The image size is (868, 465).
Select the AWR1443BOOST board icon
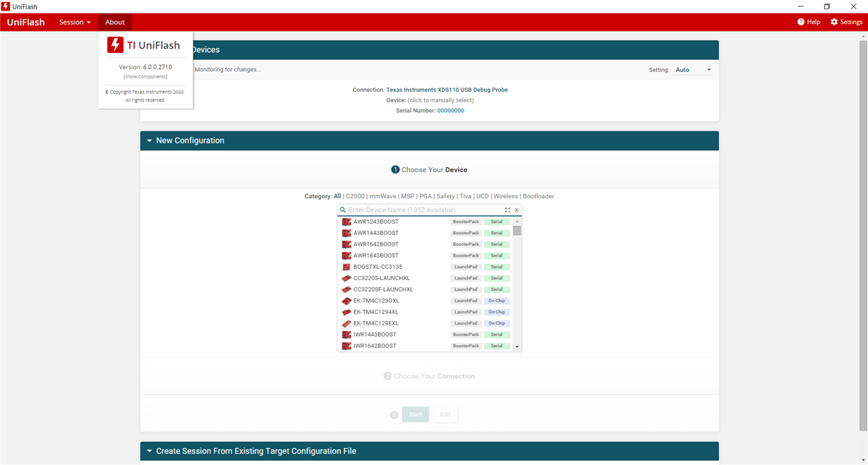pyautogui.click(x=346, y=233)
